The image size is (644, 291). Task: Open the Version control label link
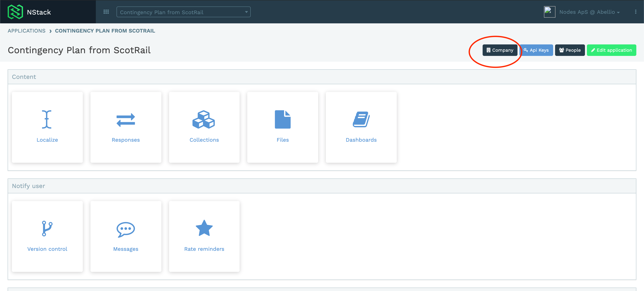[47, 249]
